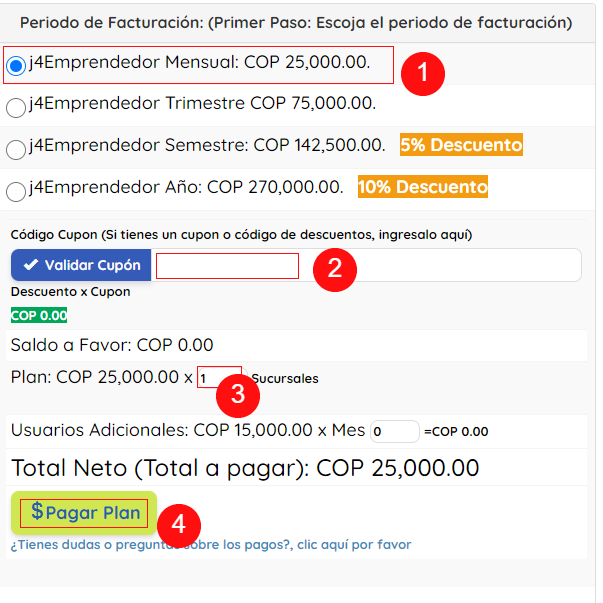Click the Validar Cupón button
603x603 pixels.
(81, 265)
